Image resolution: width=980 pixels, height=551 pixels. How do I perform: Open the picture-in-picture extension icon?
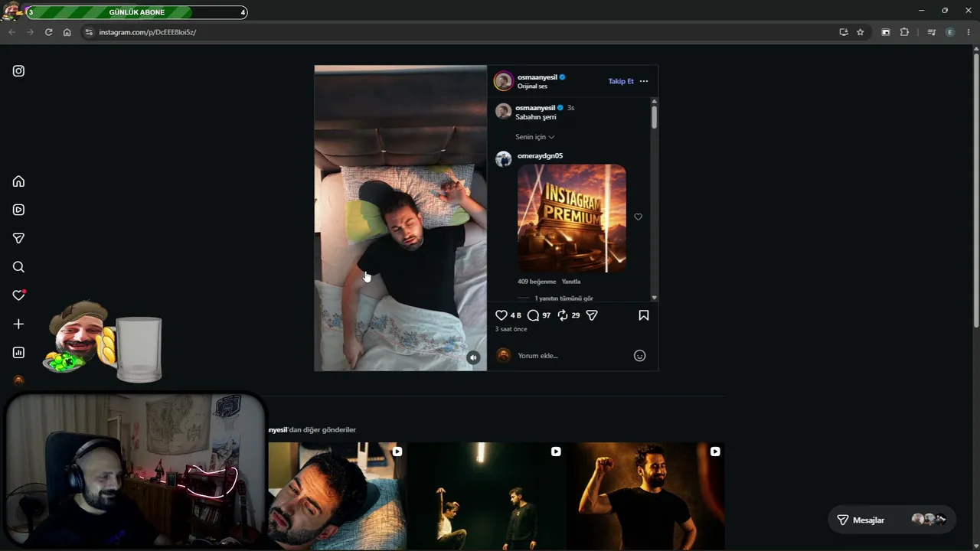[886, 32]
